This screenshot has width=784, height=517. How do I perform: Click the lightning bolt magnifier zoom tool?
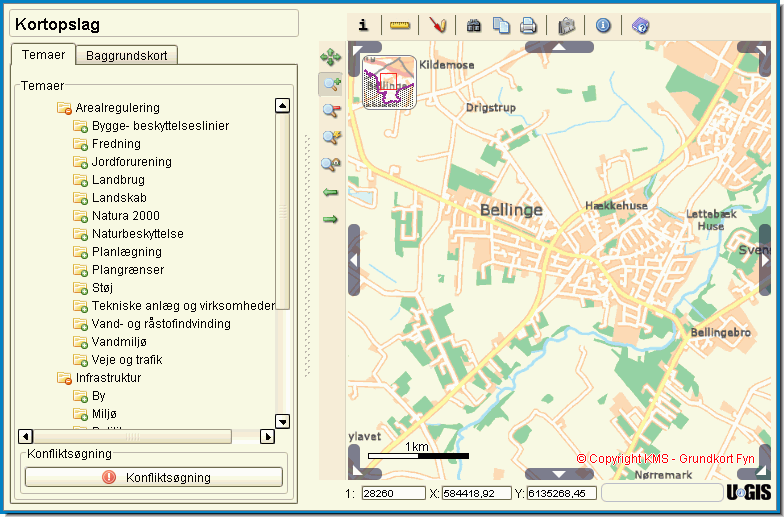pos(331,138)
